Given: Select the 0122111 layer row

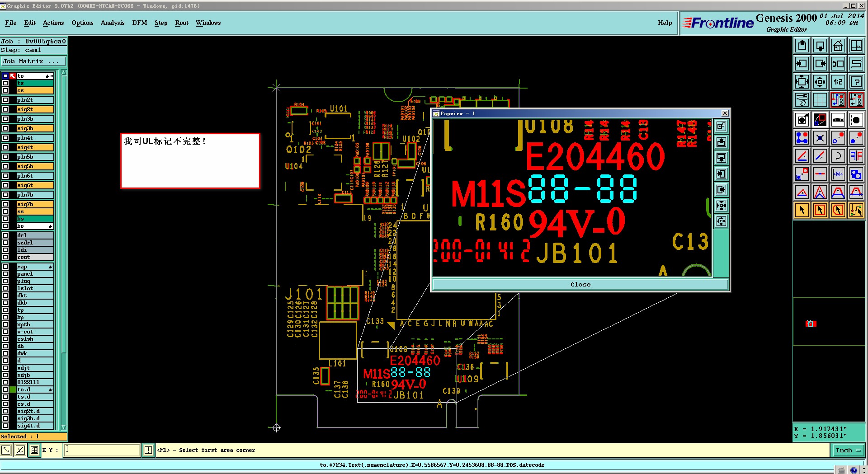Looking at the screenshot, I should [x=35, y=382].
